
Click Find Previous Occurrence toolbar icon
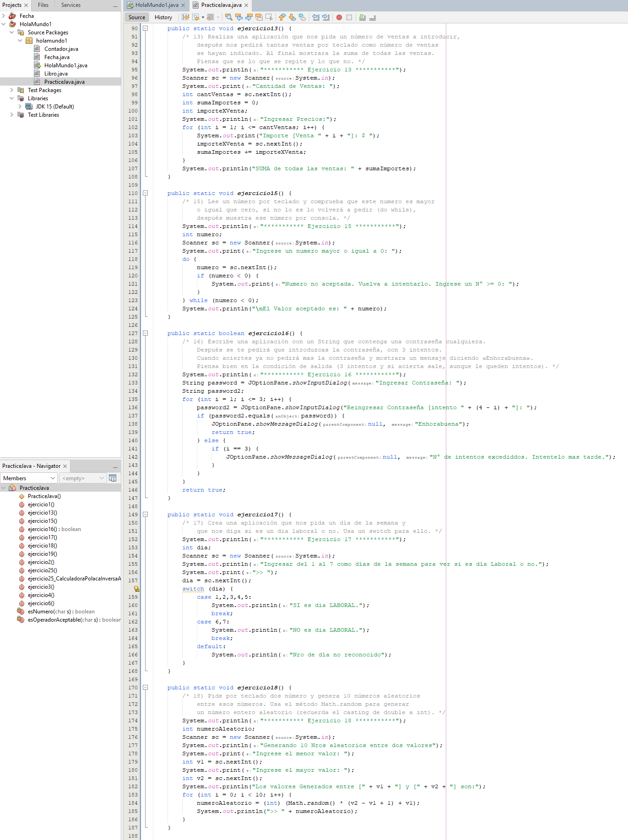239,17
